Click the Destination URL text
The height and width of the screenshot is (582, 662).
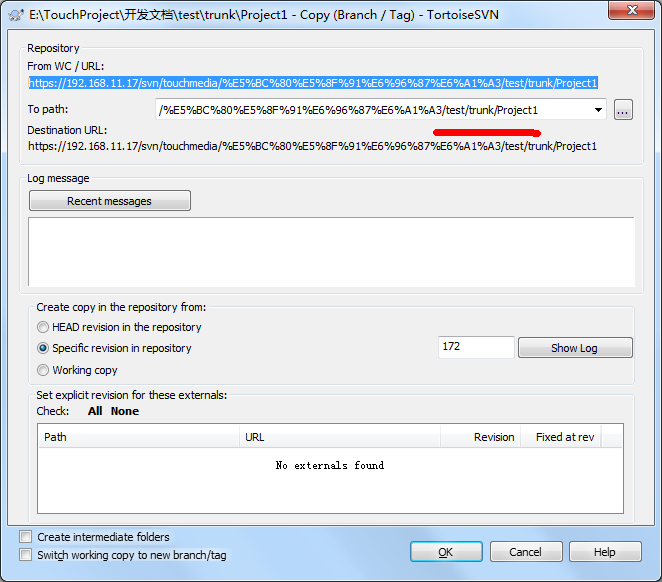click(x=312, y=146)
